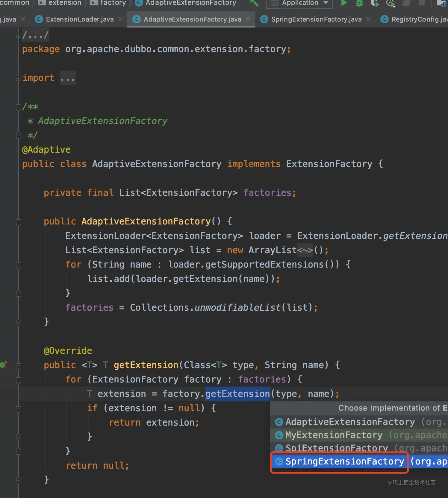This screenshot has width=448, height=498.
Task: Click class icon of SpiExtensionFactory in popup
Action: 279,448
